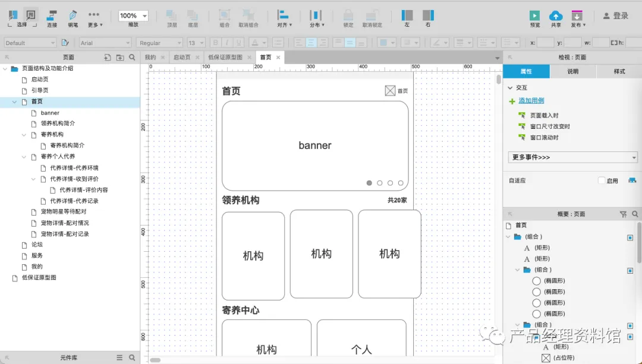Image resolution: width=642 pixels, height=364 pixels.
Task: Select the 页面载入时 event
Action: point(544,115)
